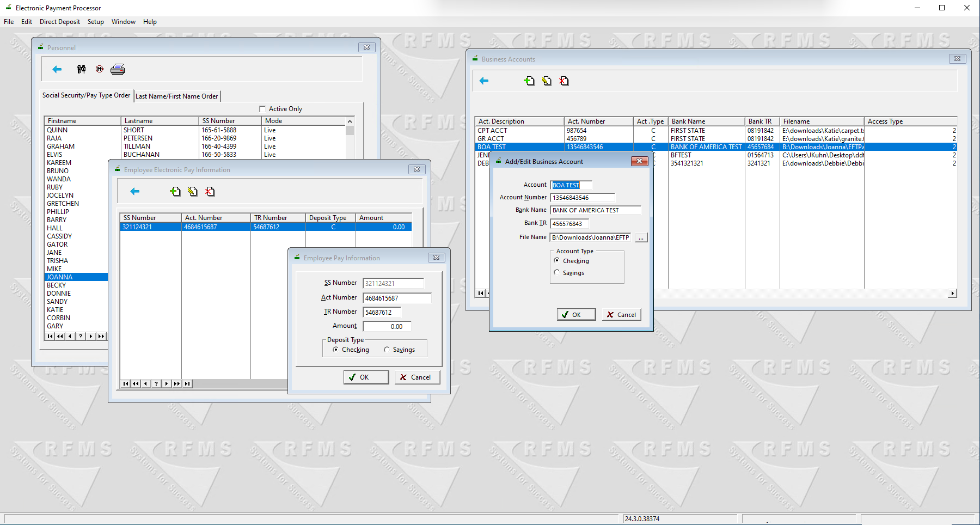Click the red M icon in Personnel toolbar

100,69
